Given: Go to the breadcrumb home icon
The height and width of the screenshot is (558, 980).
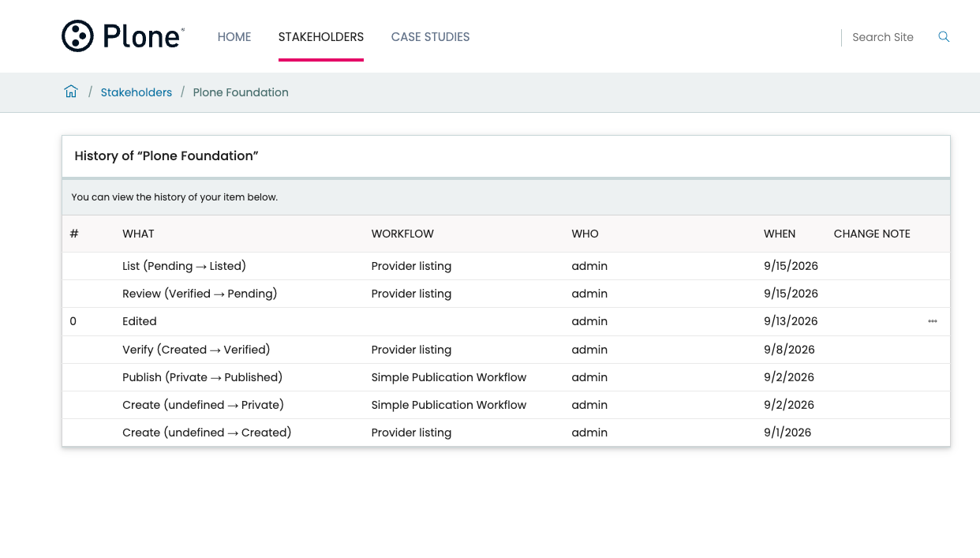Looking at the screenshot, I should coord(71,92).
